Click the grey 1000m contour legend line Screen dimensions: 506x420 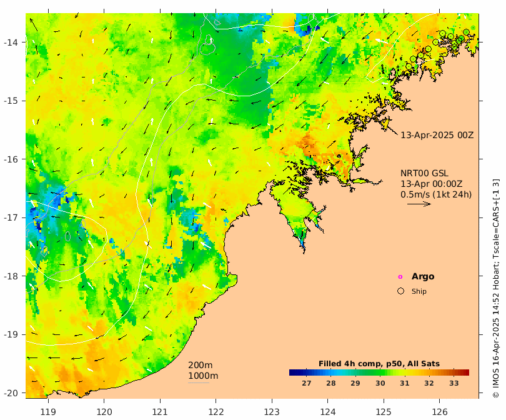[x=199, y=383]
